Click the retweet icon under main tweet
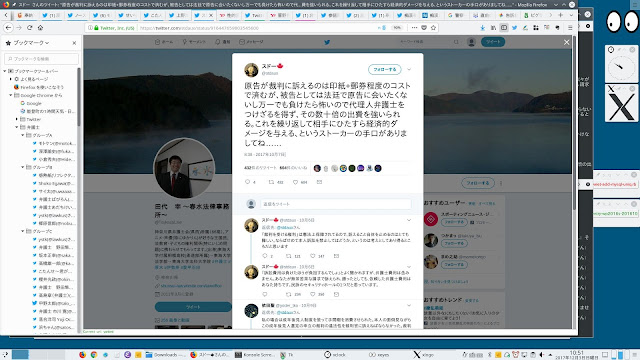The image size is (640, 360). pos(271,182)
